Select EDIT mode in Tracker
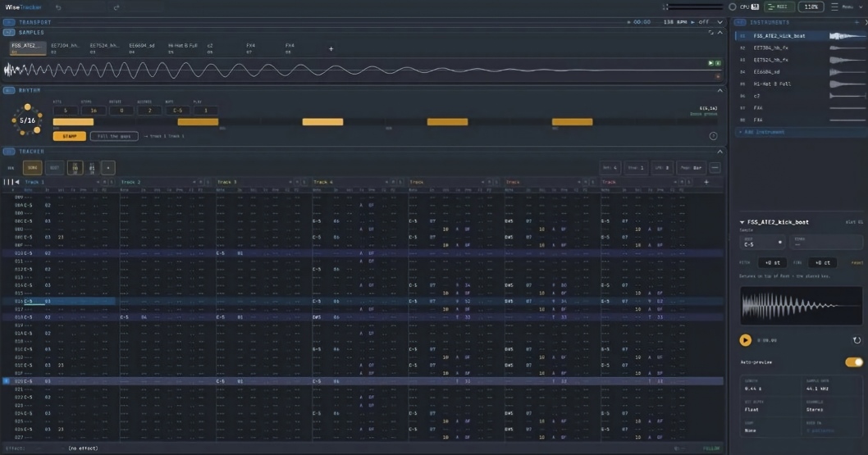This screenshot has width=868, height=455. pos(54,167)
